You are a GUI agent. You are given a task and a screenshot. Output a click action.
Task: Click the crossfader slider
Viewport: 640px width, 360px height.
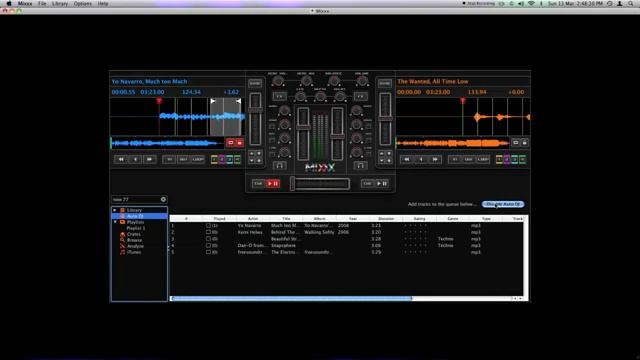[320, 184]
